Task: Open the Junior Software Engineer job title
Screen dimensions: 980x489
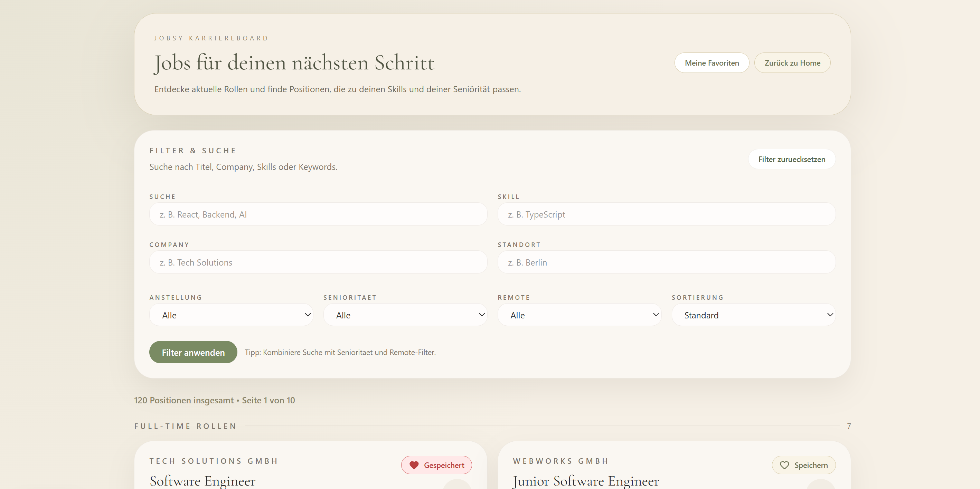Action: [586, 481]
